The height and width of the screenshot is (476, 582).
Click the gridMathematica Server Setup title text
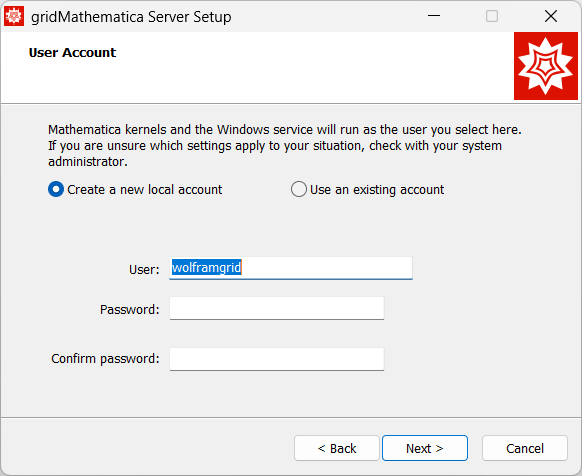[x=131, y=17]
